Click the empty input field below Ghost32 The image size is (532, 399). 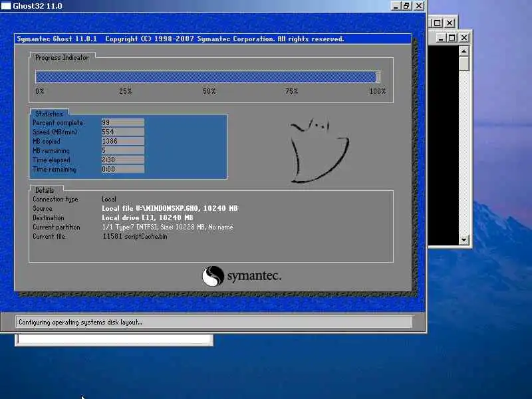click(114, 340)
